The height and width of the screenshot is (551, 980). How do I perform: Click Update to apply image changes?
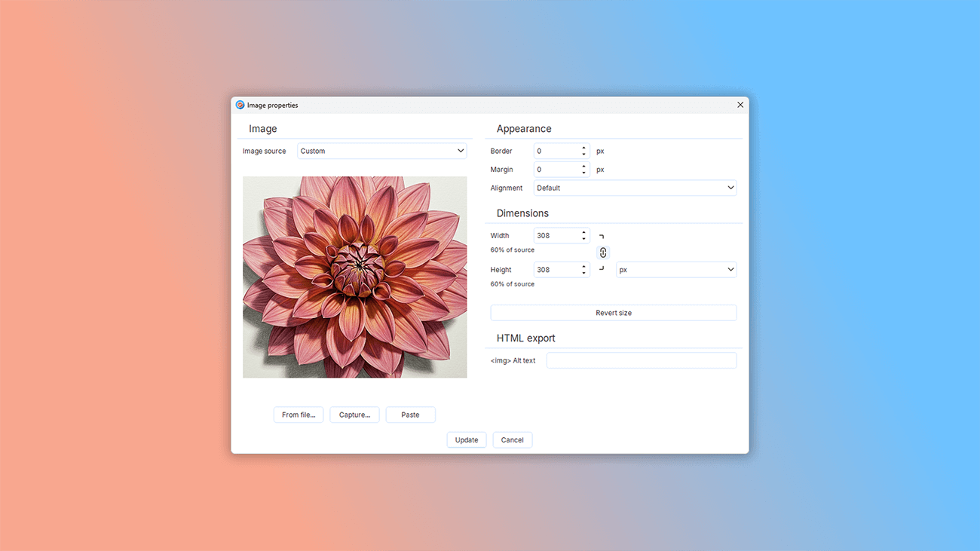[x=466, y=439]
